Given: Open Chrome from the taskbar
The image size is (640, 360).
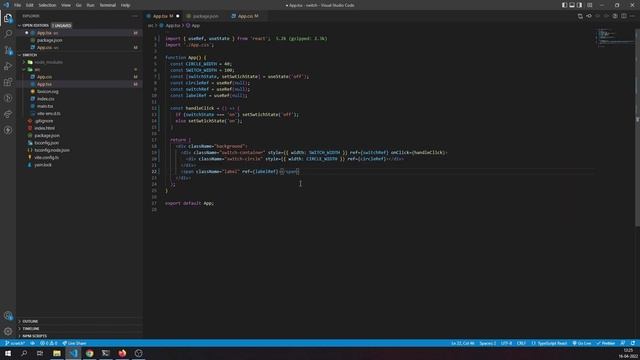Looking at the screenshot, I should click(89, 353).
